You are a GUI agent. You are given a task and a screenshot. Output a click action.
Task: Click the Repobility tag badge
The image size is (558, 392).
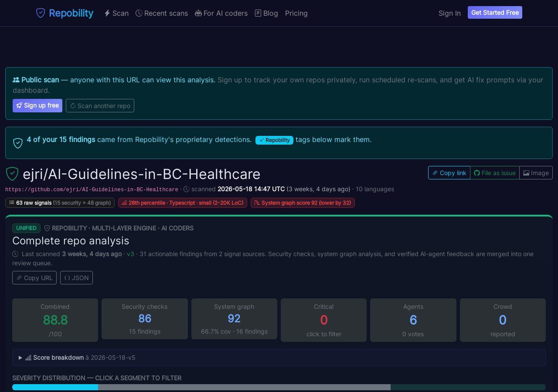pos(274,140)
